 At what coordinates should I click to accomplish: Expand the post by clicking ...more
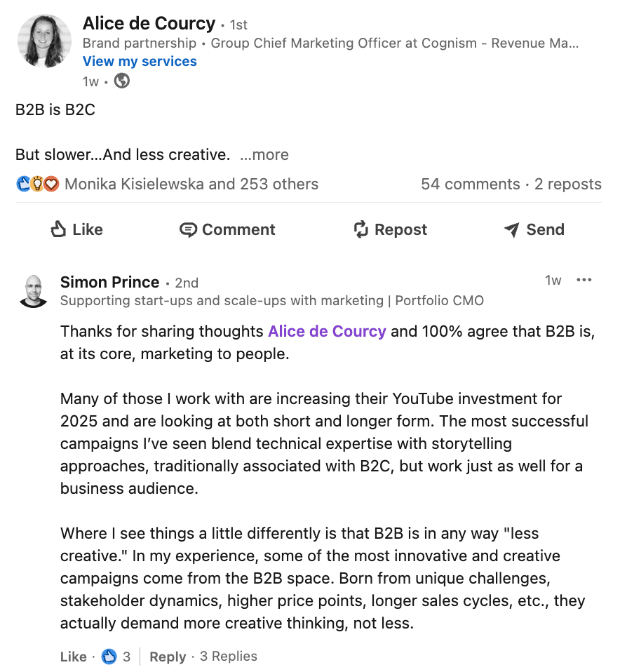[264, 154]
